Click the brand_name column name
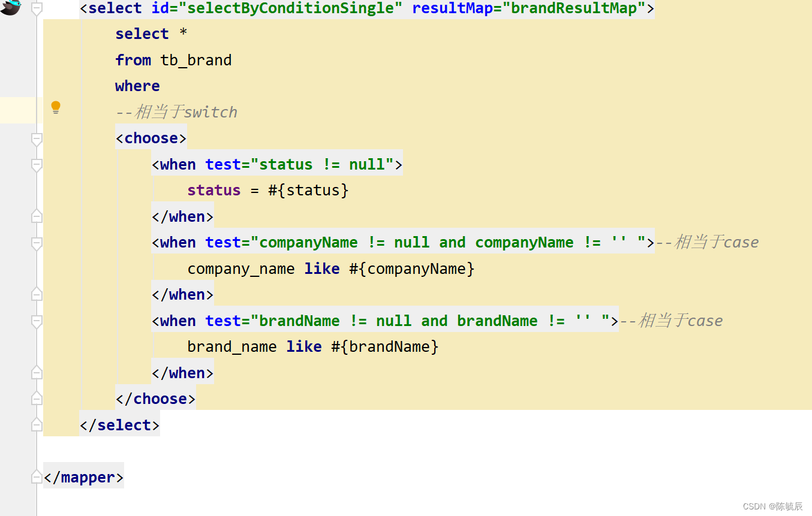This screenshot has width=812, height=516. pos(232,346)
